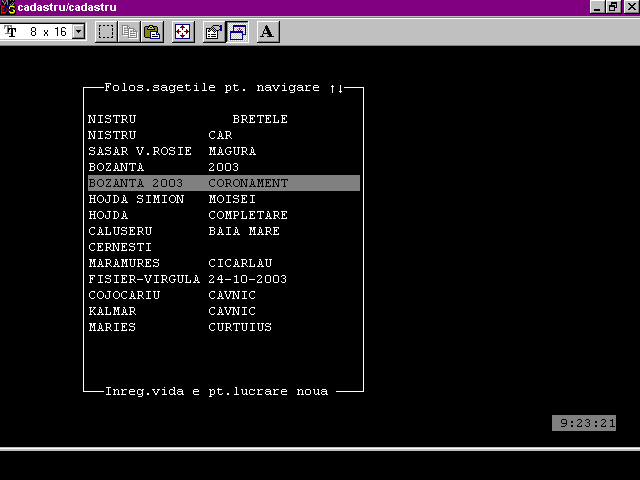
Task: Expand the 8 x 16 font size dropdown
Action: [x=79, y=32]
